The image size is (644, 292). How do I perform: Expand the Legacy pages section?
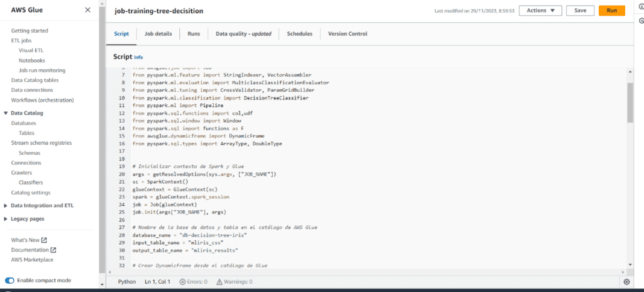tap(6, 218)
